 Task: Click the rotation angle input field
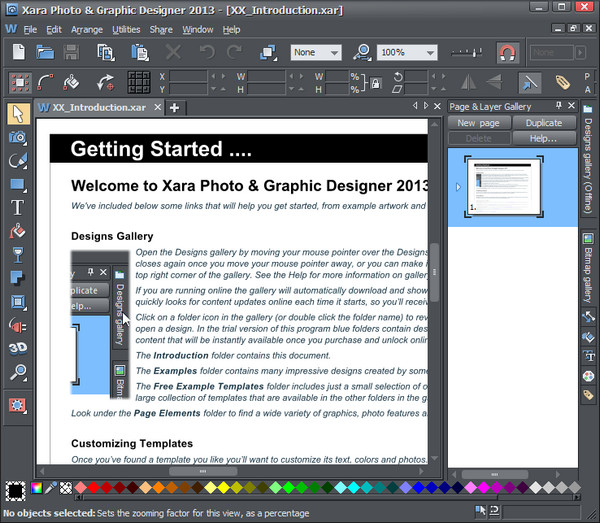(416, 76)
